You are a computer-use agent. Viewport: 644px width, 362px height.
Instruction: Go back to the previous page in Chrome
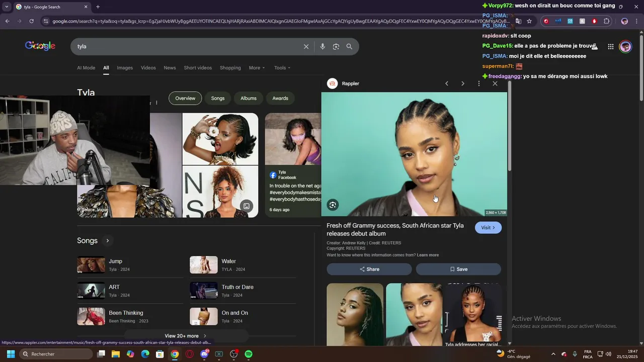coord(7,21)
